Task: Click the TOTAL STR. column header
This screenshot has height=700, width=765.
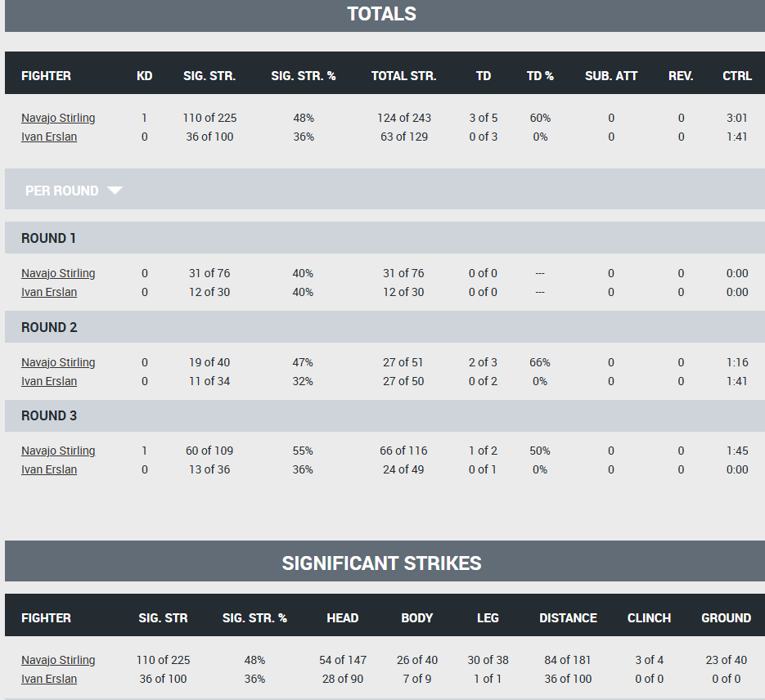Action: (x=404, y=76)
